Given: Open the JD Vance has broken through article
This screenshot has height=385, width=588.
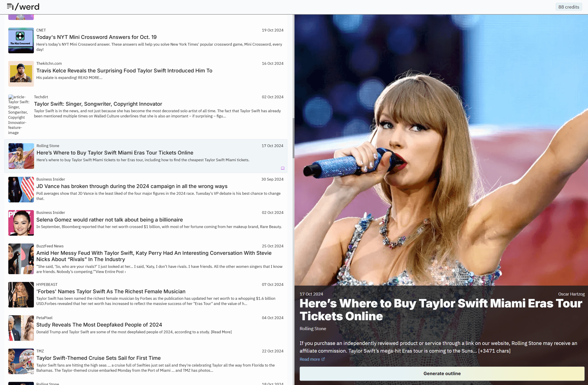Looking at the screenshot, I should [132, 186].
